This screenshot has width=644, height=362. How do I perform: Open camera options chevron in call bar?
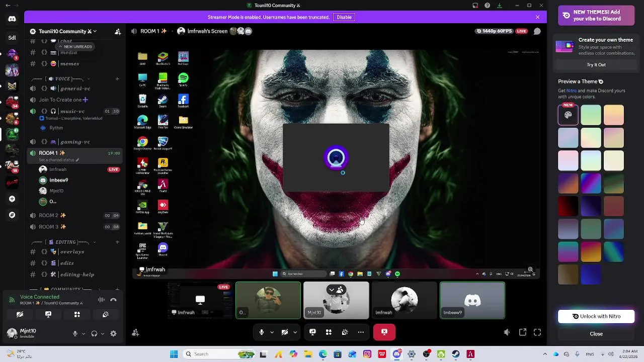pyautogui.click(x=295, y=332)
